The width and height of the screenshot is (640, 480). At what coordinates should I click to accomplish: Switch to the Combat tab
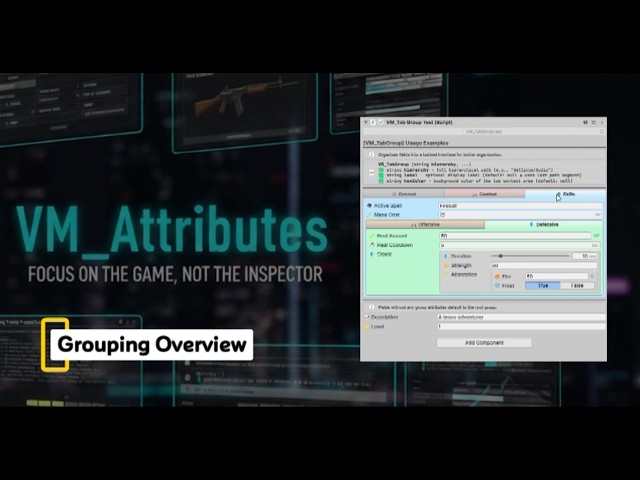coord(484,194)
